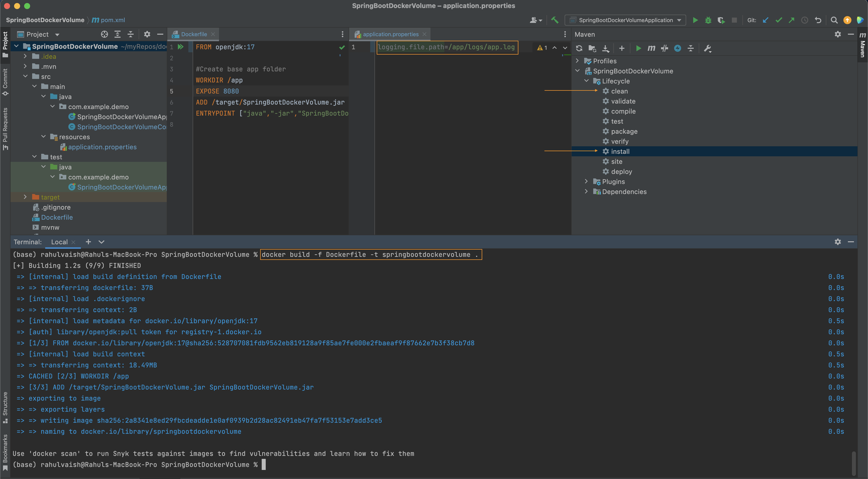Open Search Everywhere magnifier
This screenshot has height=479, width=868.
834,20
